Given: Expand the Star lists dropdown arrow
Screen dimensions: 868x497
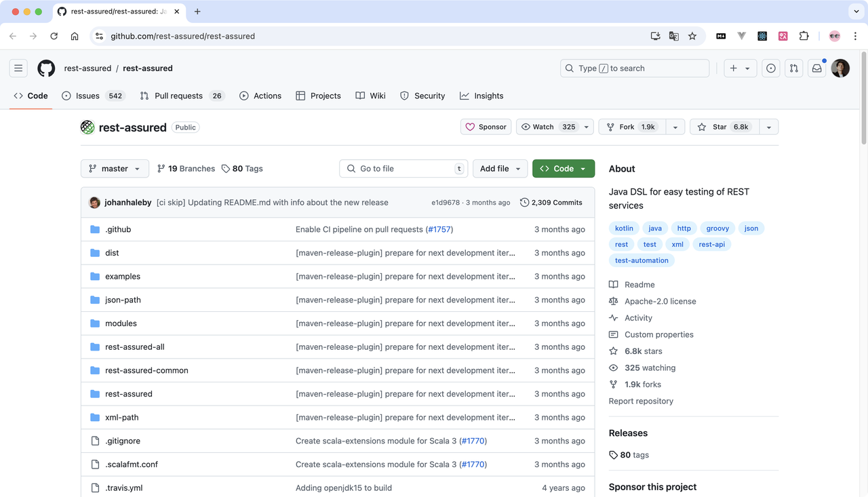Looking at the screenshot, I should [x=769, y=127].
